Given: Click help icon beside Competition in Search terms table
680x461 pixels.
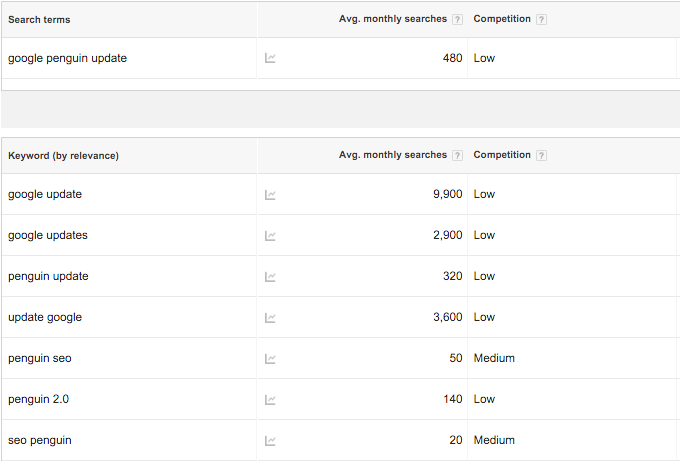Looking at the screenshot, I should coord(541,20).
